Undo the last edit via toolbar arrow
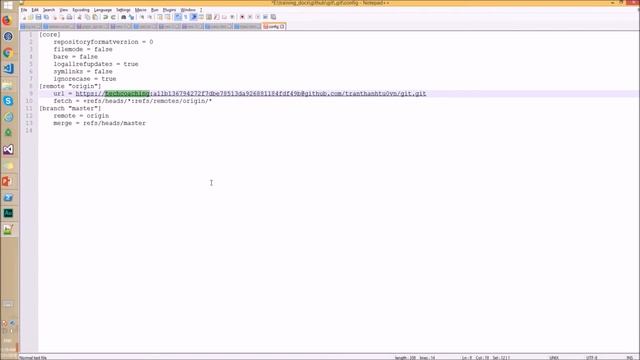Viewport: 640px width, 360px height. pos(105,17)
